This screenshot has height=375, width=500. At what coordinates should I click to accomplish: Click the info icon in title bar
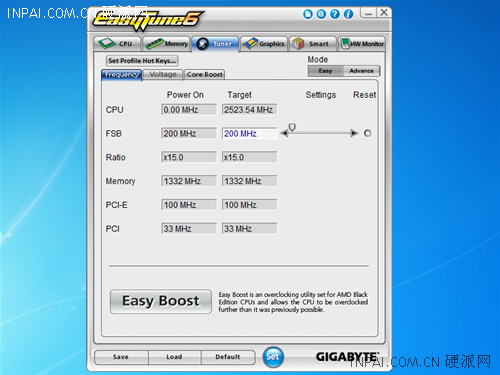coord(348,14)
